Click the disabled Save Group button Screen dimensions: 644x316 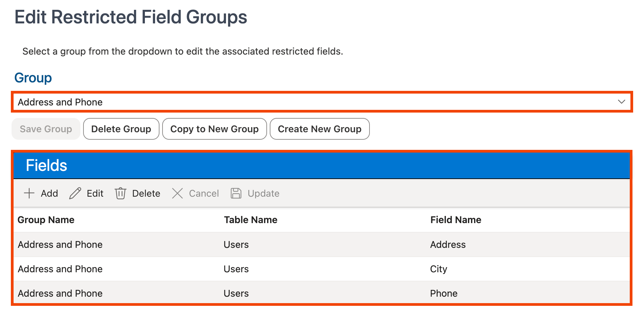tap(46, 129)
